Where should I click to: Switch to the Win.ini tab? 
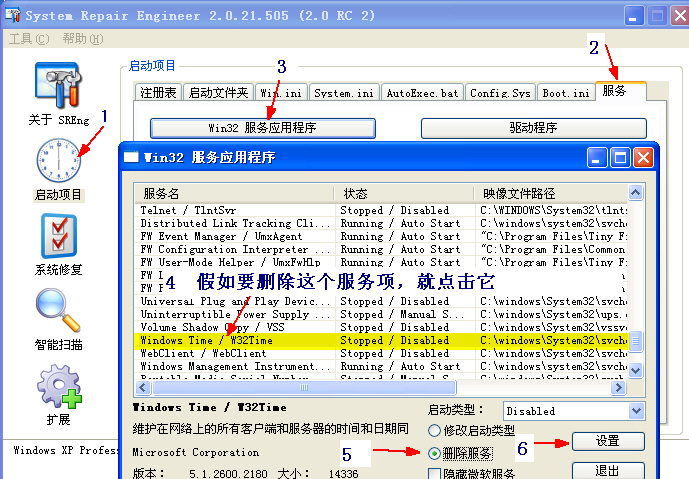(x=281, y=93)
